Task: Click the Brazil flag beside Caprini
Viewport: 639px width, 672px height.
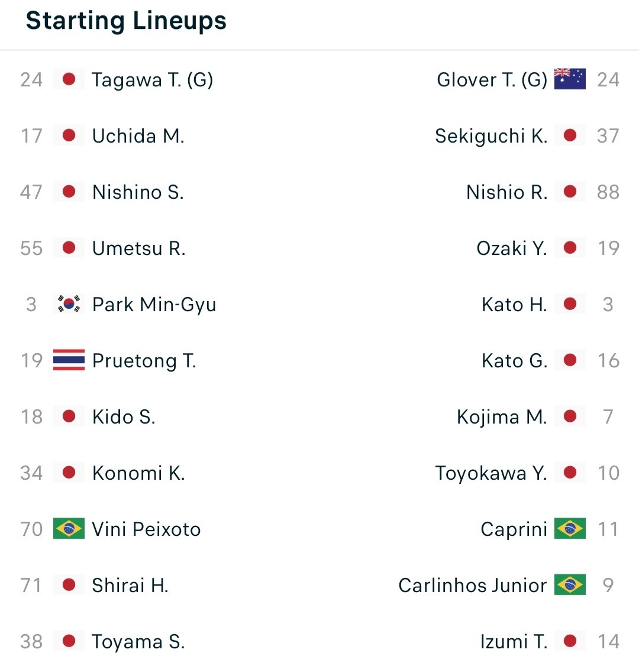Action: (570, 528)
